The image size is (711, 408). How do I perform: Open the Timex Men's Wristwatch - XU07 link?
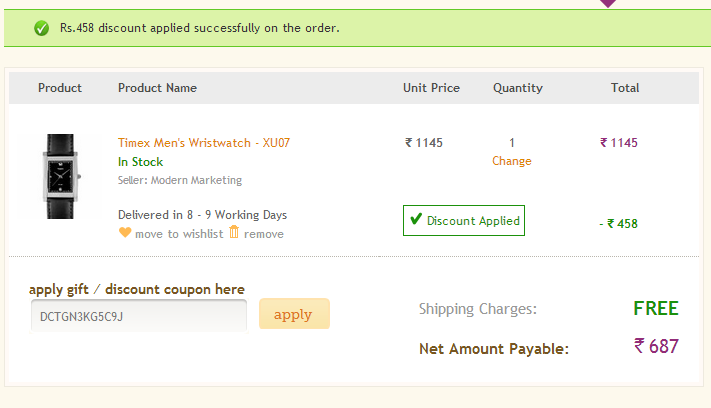[x=204, y=143]
